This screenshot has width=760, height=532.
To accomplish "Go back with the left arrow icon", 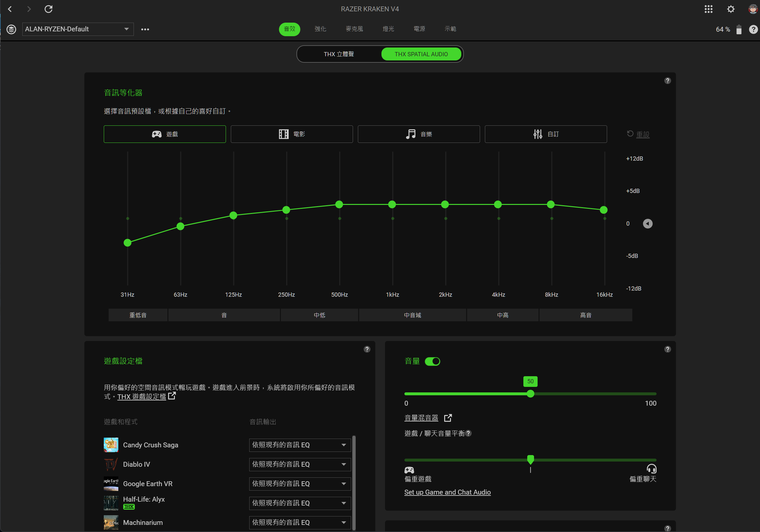I will click(x=10, y=9).
